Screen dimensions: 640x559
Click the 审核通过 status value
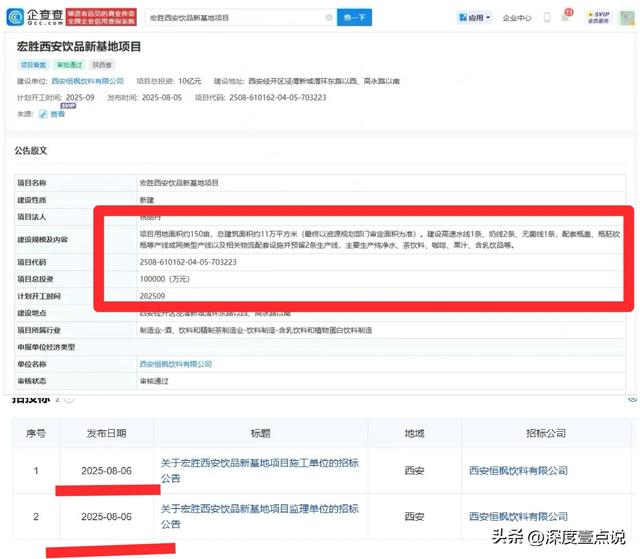[x=154, y=381]
